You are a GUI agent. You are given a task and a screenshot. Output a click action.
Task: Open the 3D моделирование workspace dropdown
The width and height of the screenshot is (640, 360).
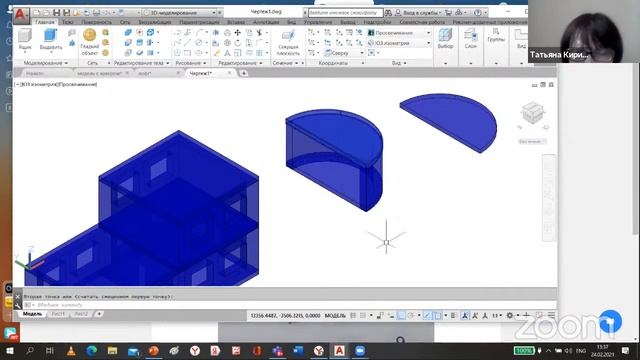(x=179, y=13)
